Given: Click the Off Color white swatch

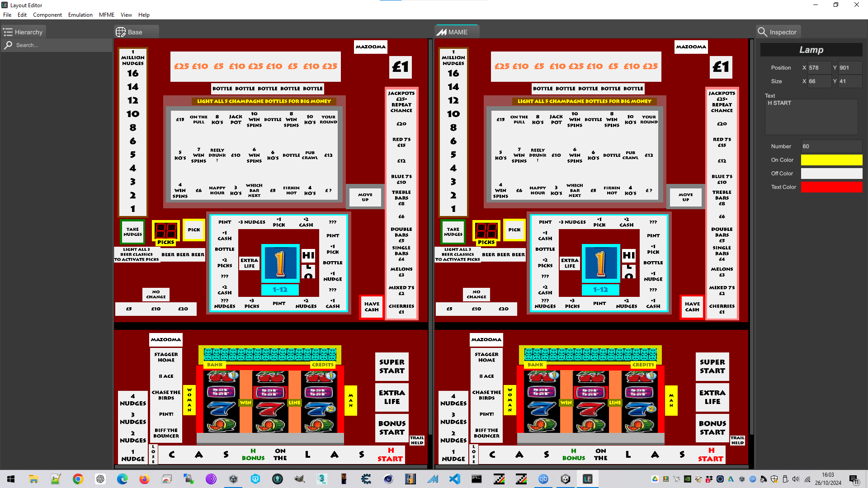Looking at the screenshot, I should point(831,174).
